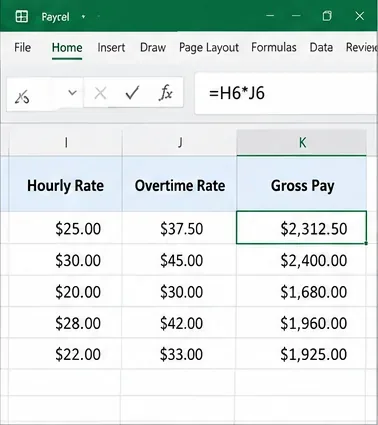
Task: Select column I header
Action: point(66,143)
